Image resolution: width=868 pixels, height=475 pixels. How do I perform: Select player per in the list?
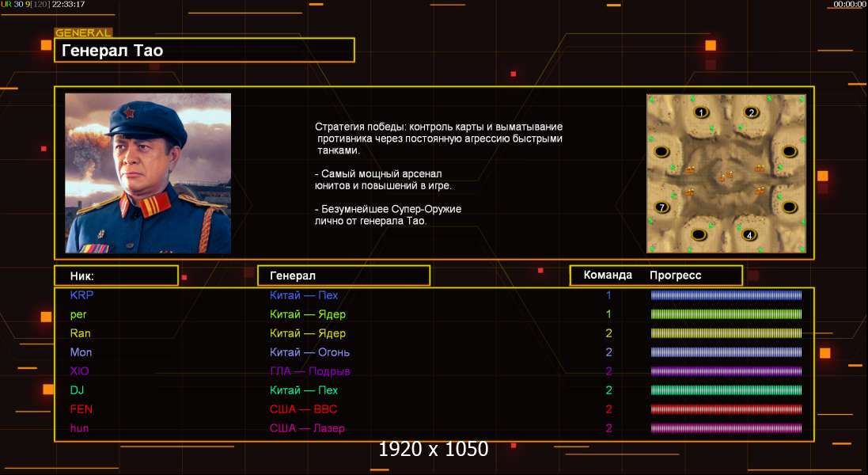pos(78,314)
